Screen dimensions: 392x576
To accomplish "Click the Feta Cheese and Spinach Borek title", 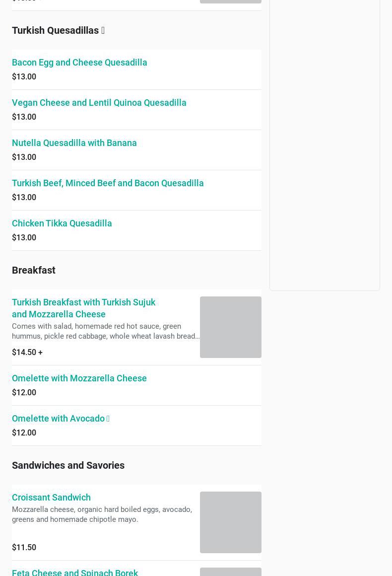I will click(75, 572).
